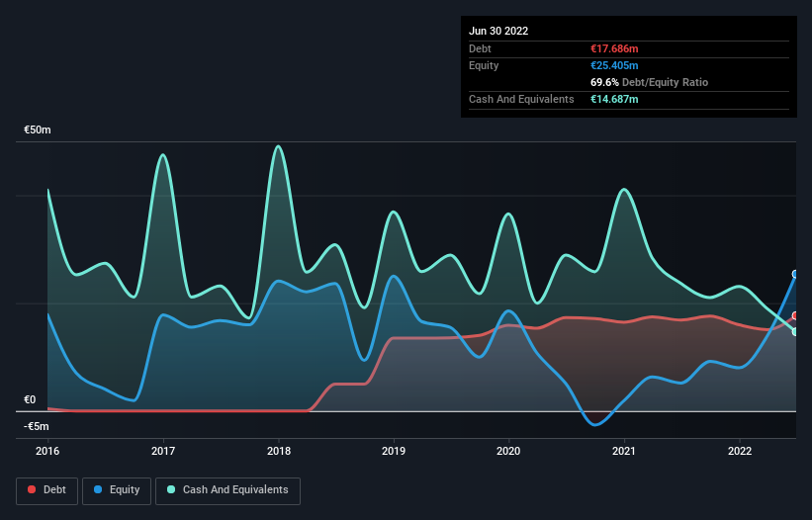Click the €25.405m equity value
This screenshot has height=520, width=812.
(614, 65)
